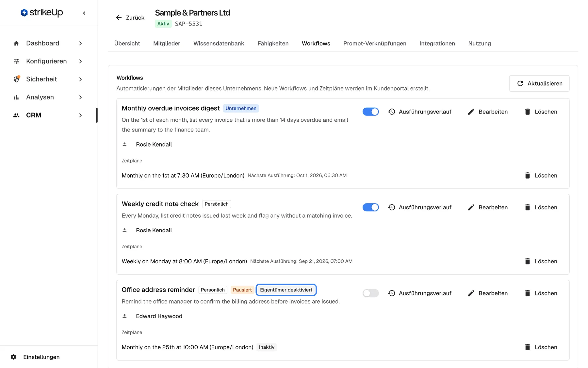The image size is (588, 368).
Task: Click the Pausiert status badge
Action: coord(242,290)
